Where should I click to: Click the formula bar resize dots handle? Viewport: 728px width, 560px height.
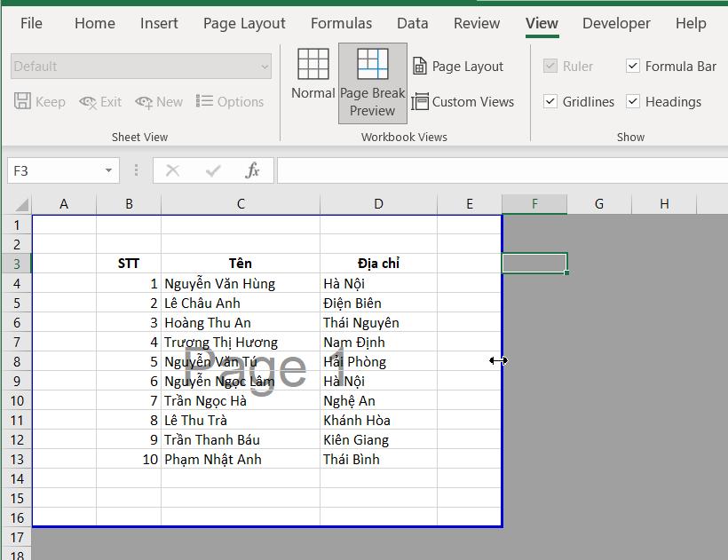[136, 170]
